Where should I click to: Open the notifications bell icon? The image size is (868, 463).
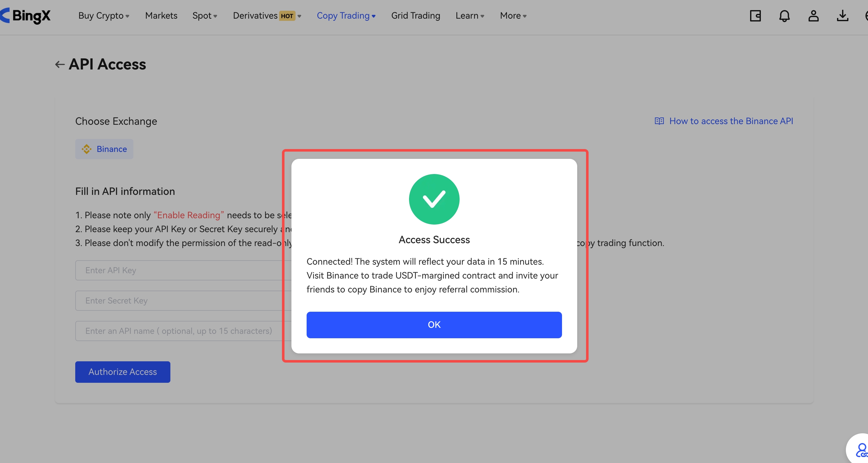click(784, 15)
